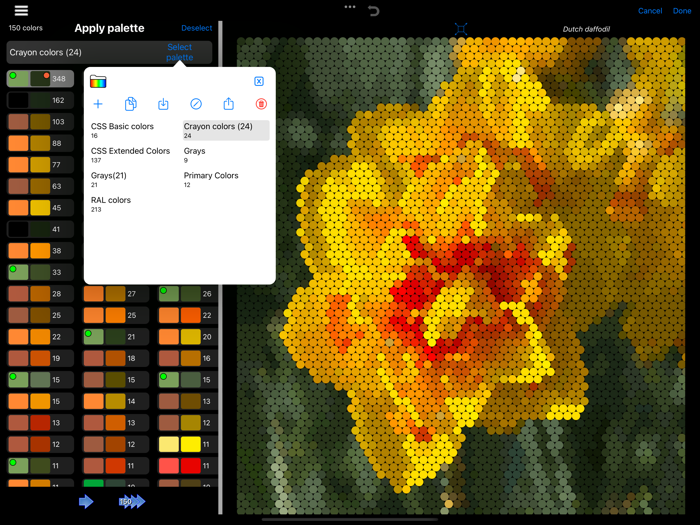Delete the selected palette with red trash icon

point(261,104)
